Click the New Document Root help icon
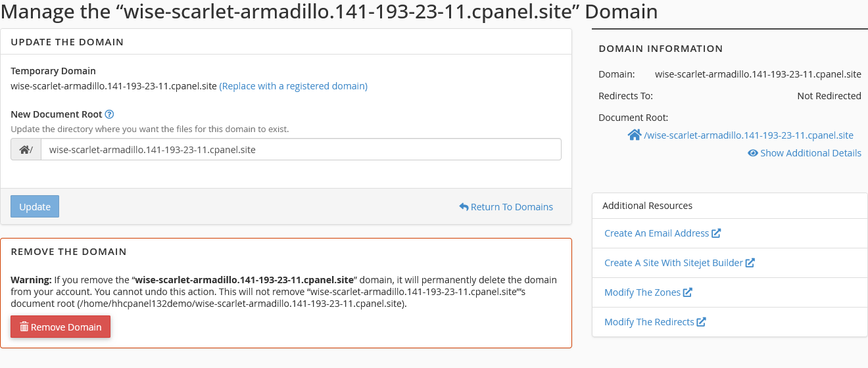Viewport: 868px width, 368px height. pyautogui.click(x=110, y=114)
